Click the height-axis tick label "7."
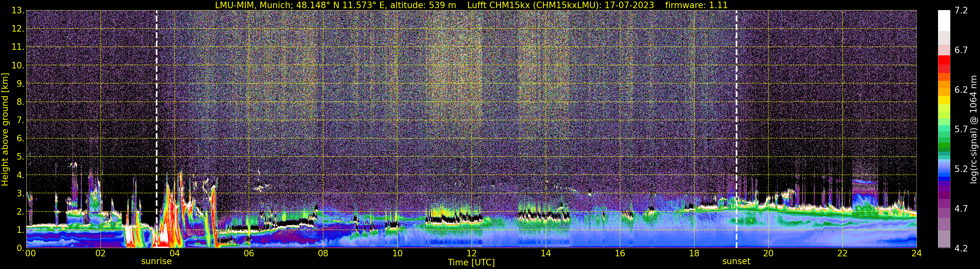 20,120
